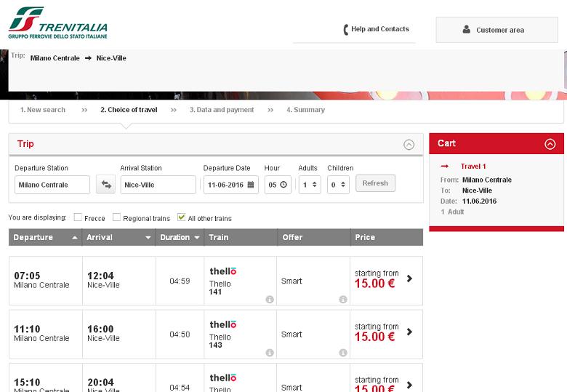Enable the Frecce trains checkbox
This screenshot has width=567, height=392.
click(x=78, y=217)
